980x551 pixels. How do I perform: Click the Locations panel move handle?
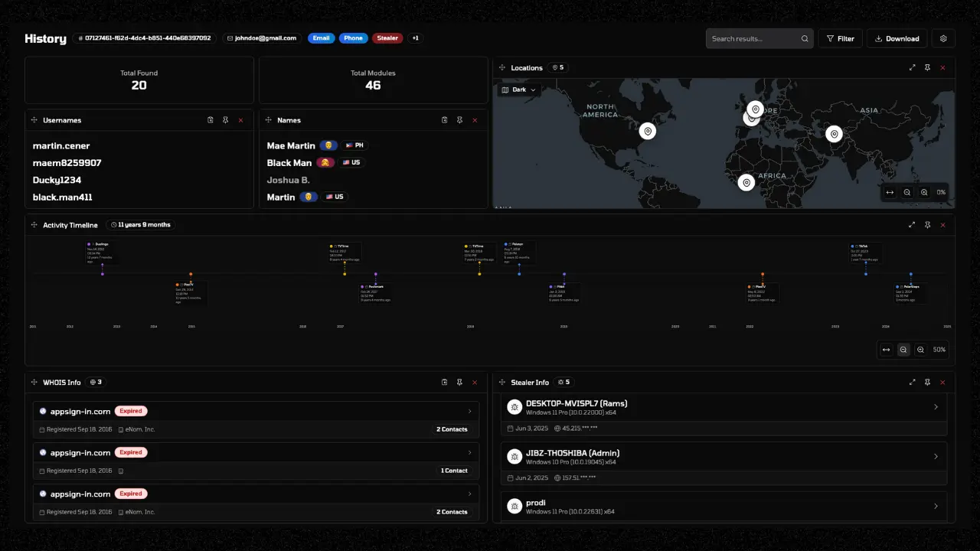(502, 67)
